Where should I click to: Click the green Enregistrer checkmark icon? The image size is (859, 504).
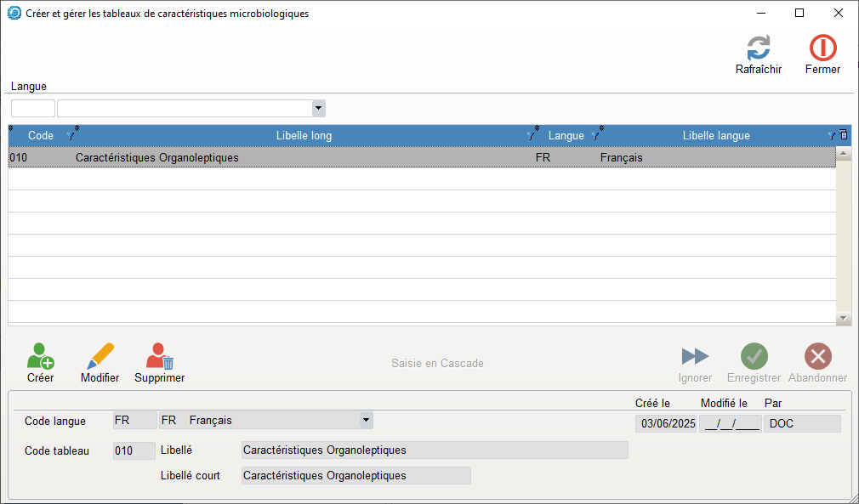click(x=754, y=356)
